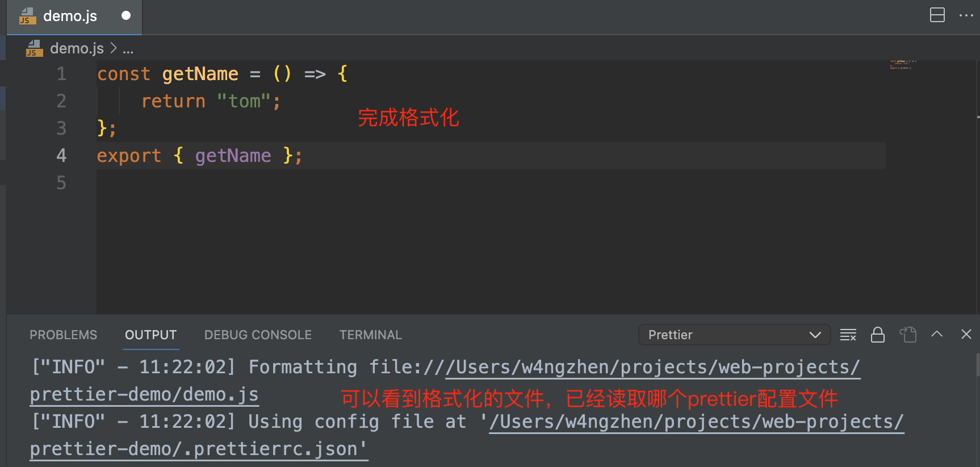Image resolution: width=980 pixels, height=467 pixels.
Task: Click the getName export on line 4
Action: tap(233, 156)
